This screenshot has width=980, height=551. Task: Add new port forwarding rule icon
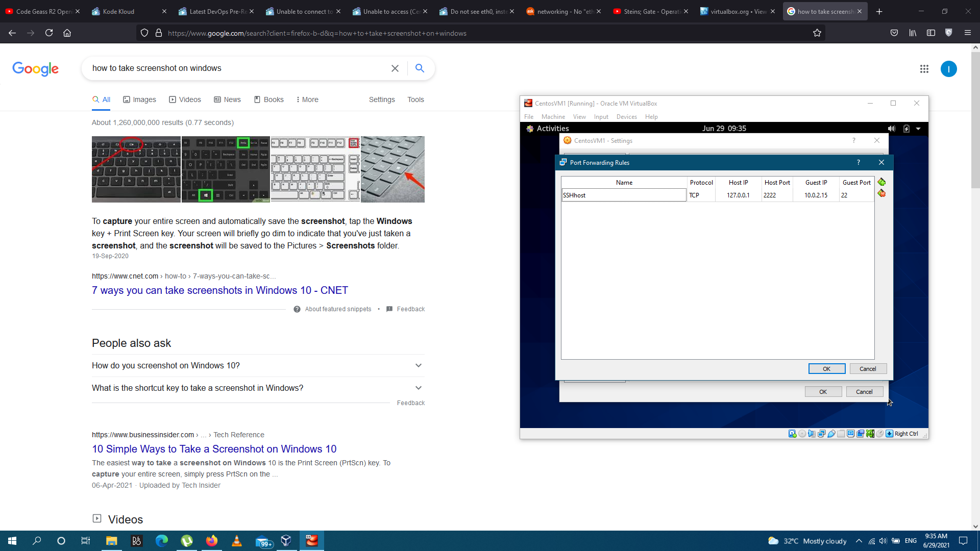pyautogui.click(x=881, y=182)
